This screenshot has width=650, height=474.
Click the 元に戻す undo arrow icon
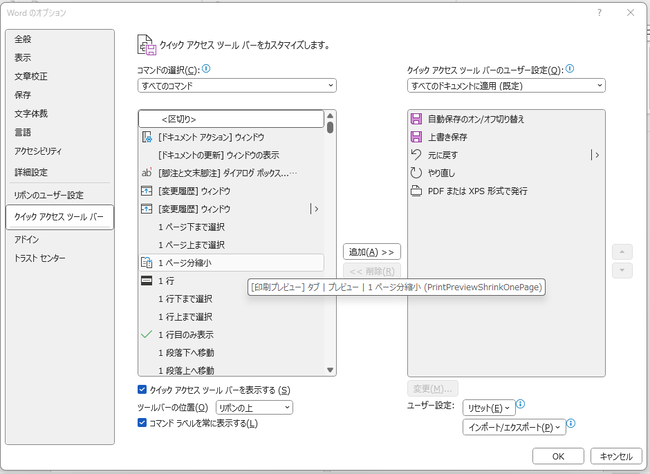pos(416,155)
